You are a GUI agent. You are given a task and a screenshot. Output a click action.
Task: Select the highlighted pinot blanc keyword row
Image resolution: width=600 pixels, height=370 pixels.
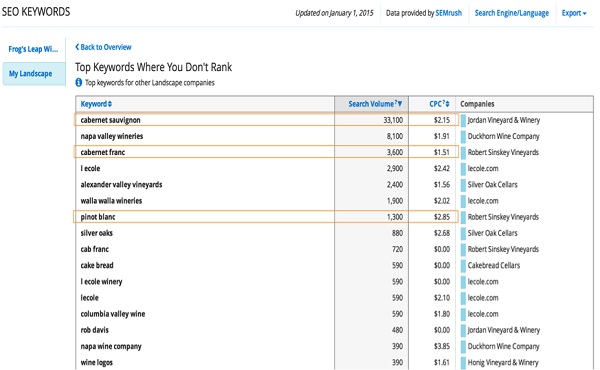pos(266,217)
